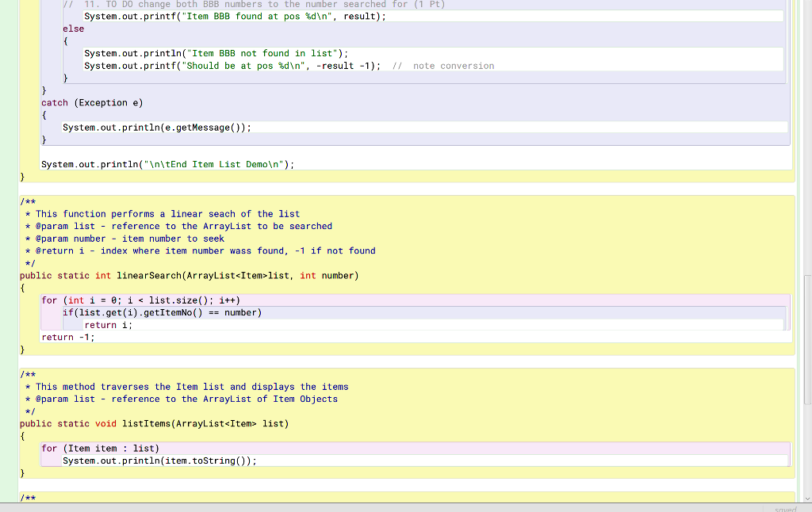Click the "return -1;" statement
This screenshot has height=512, width=812.
tap(67, 336)
